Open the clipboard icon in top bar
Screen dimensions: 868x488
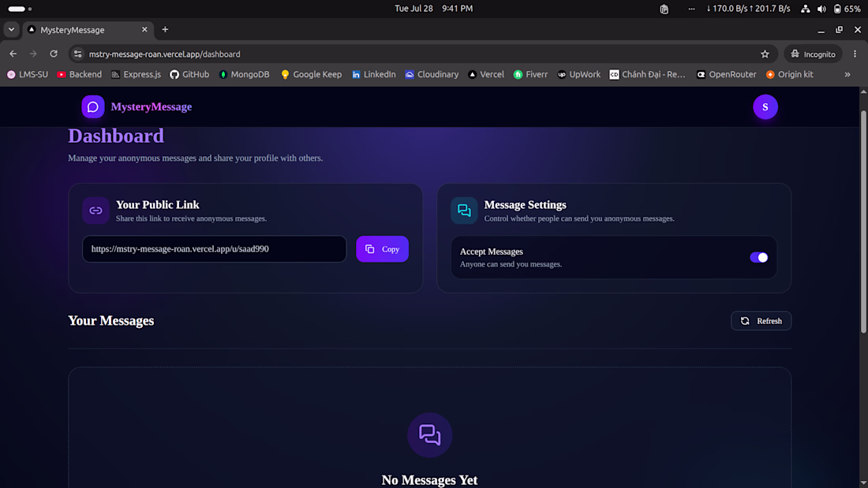[x=664, y=9]
